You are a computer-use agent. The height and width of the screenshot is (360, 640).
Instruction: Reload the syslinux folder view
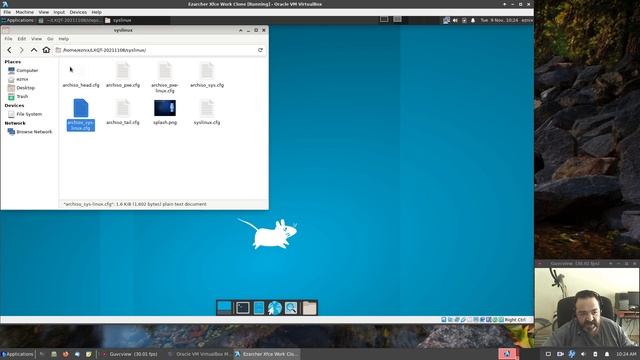pos(260,50)
